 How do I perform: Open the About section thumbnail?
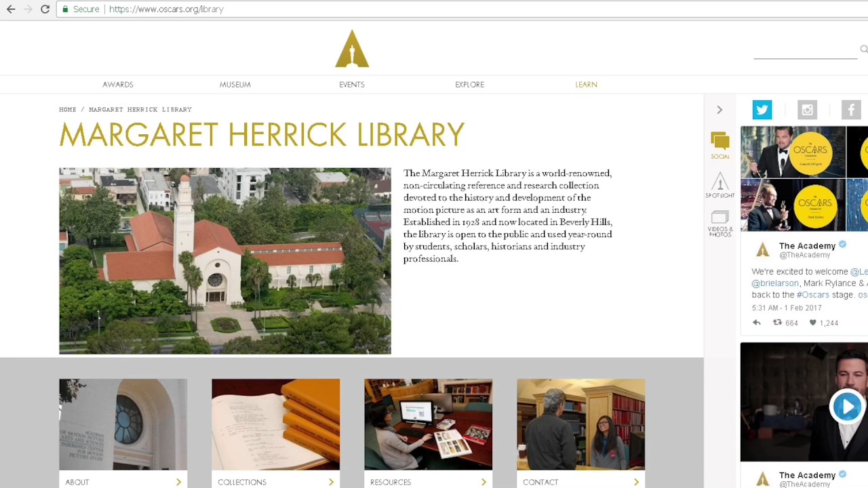tap(123, 424)
